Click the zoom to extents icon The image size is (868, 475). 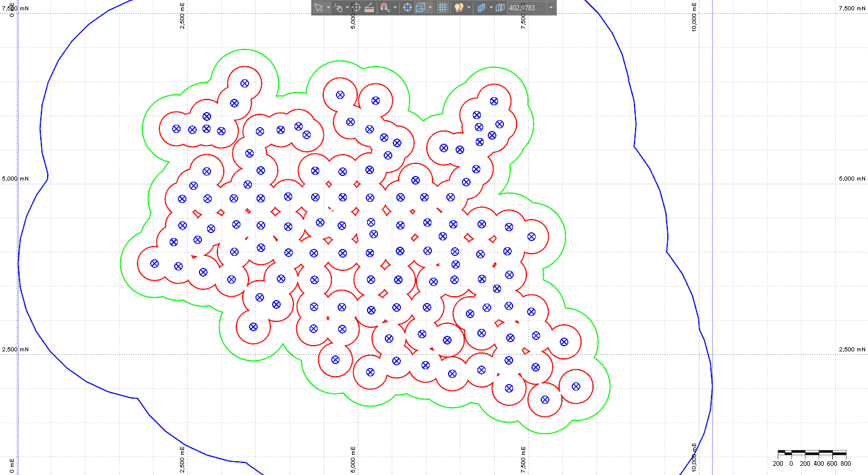(407, 7)
